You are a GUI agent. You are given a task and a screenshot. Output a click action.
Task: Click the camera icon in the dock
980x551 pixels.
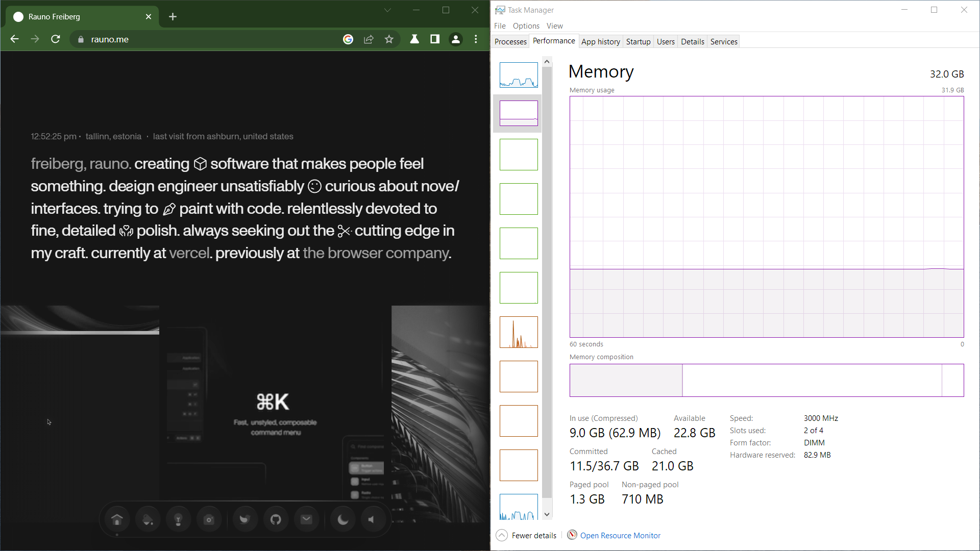[209, 519]
